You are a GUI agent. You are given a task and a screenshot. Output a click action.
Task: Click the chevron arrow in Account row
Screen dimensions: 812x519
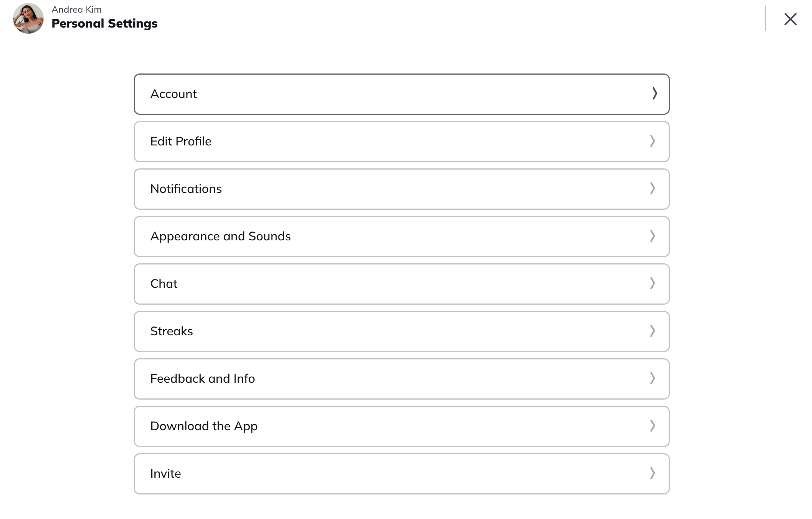655,94
